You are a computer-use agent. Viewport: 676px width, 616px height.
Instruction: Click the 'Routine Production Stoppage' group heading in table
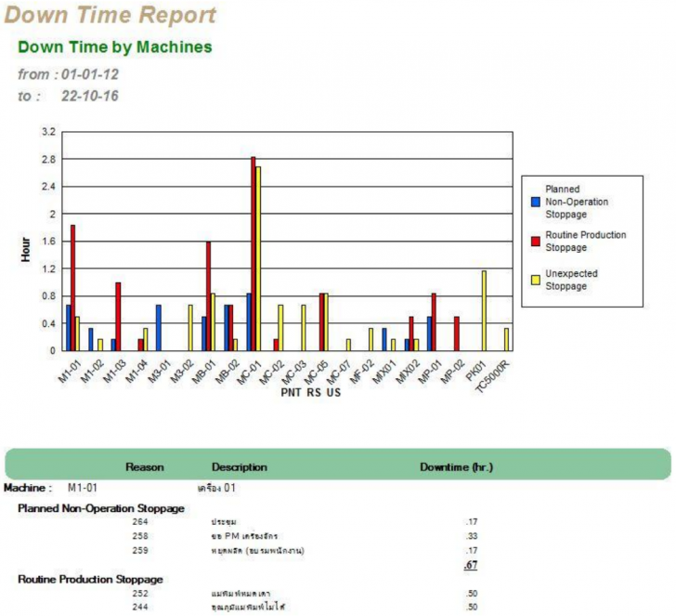tap(90, 580)
